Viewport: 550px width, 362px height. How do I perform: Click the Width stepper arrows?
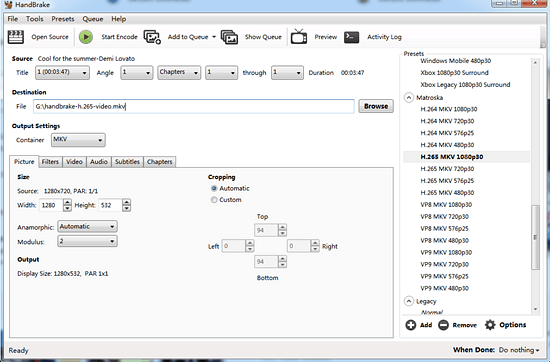pos(67,205)
